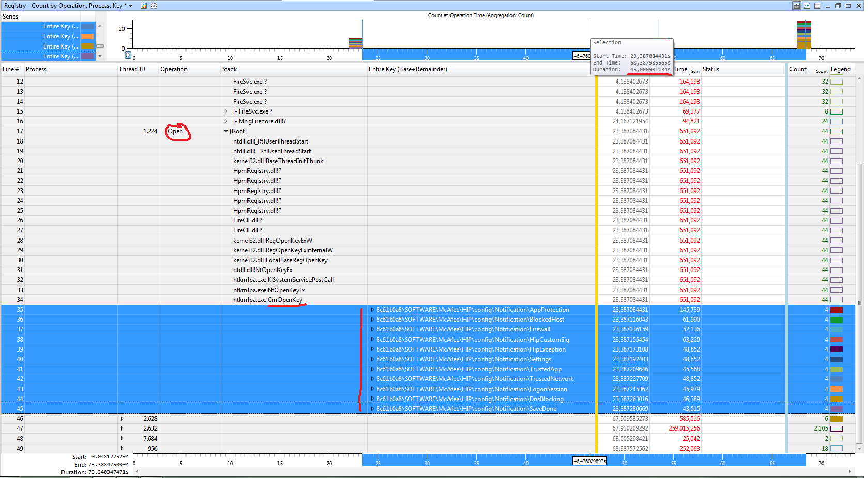Select the kernel32.dll!BaseThreadInitThunk stack frame
Viewport: 868px width, 478px height.
pos(278,161)
